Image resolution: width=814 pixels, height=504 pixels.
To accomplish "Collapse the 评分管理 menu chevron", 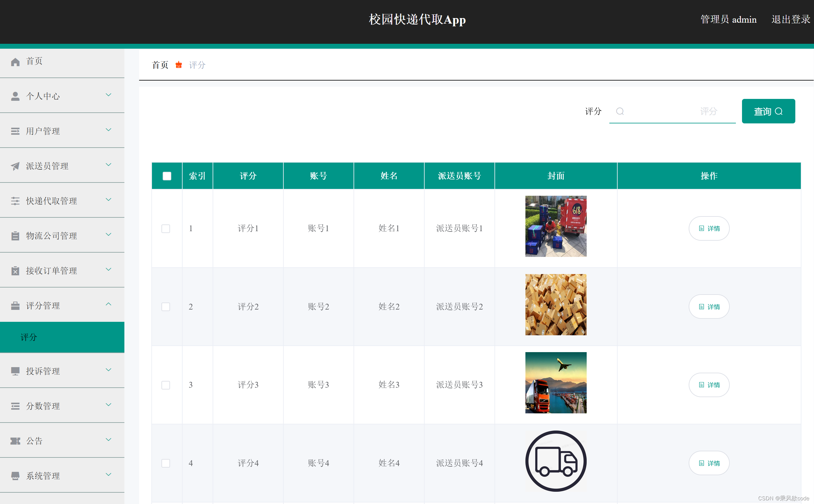I will pyautogui.click(x=108, y=304).
